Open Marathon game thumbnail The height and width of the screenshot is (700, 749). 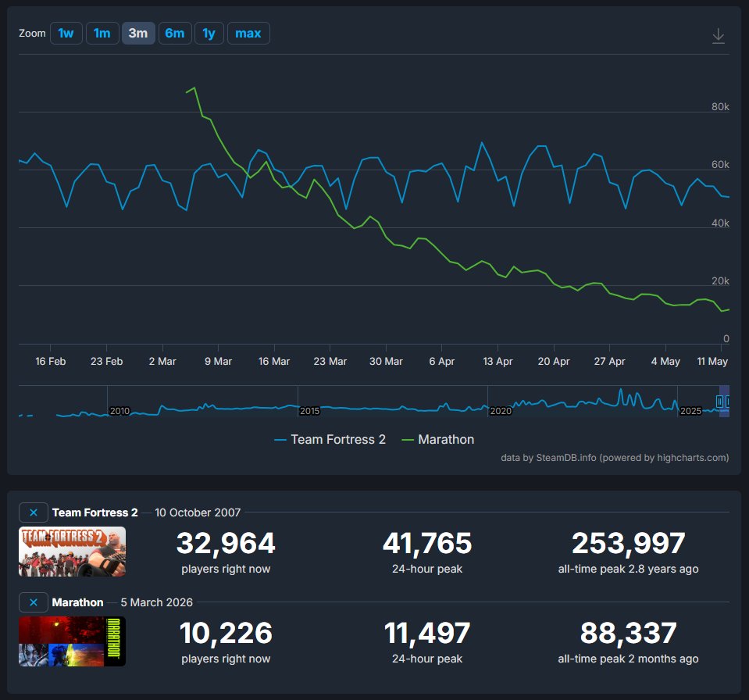click(72, 641)
